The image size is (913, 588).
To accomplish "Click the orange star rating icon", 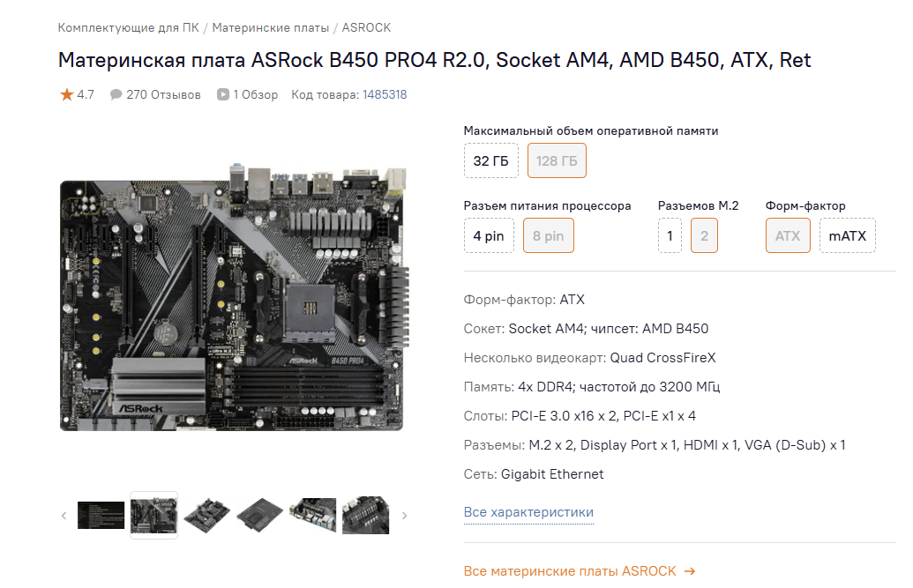I will coord(66,94).
